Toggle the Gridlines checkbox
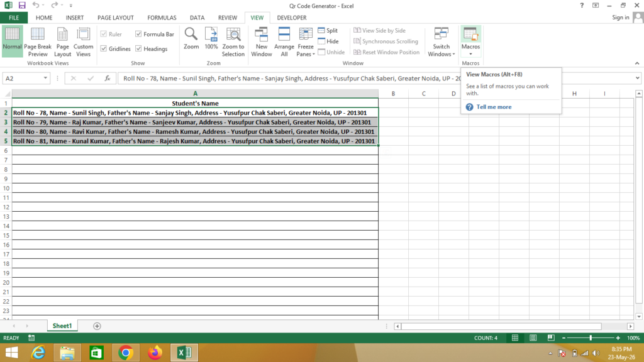 pyautogui.click(x=104, y=48)
